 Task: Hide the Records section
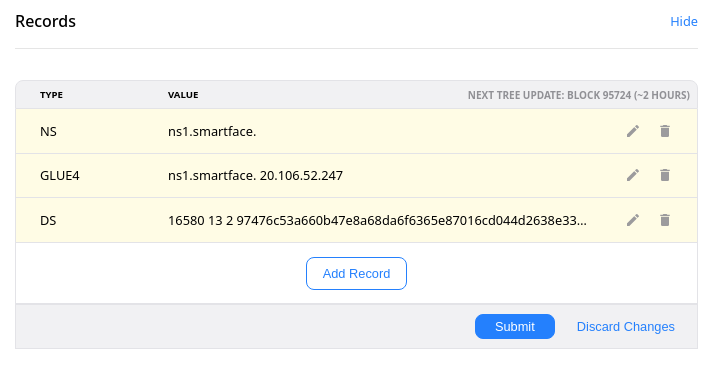tap(683, 21)
